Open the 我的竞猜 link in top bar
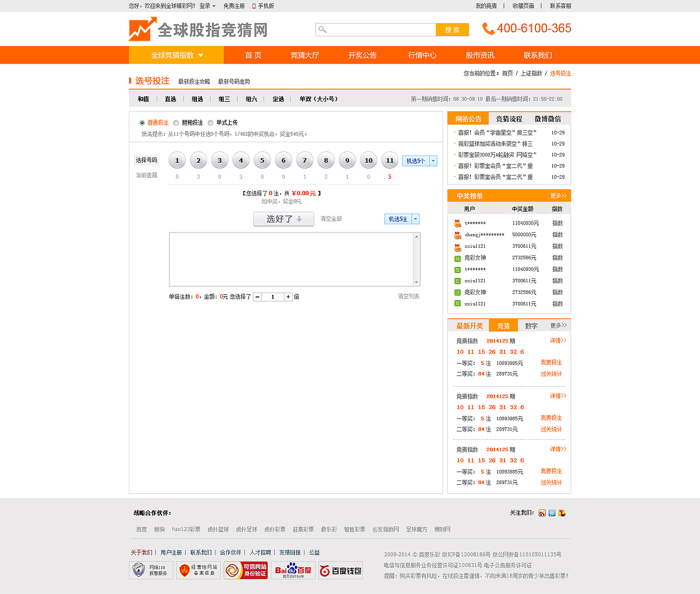 tap(486, 6)
